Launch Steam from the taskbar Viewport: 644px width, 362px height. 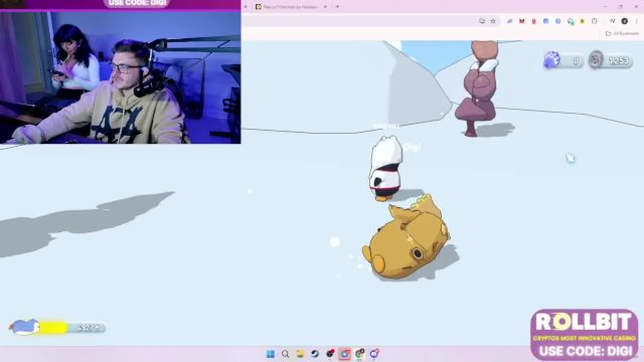pyautogui.click(x=314, y=354)
